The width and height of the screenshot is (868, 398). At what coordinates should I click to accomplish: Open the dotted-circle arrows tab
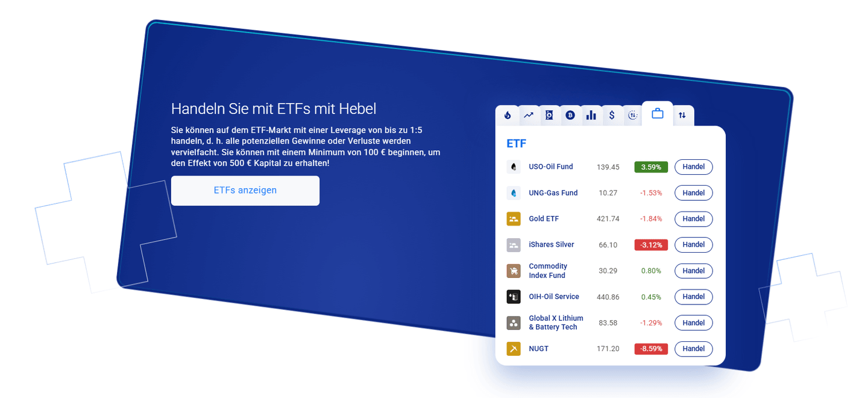(632, 115)
